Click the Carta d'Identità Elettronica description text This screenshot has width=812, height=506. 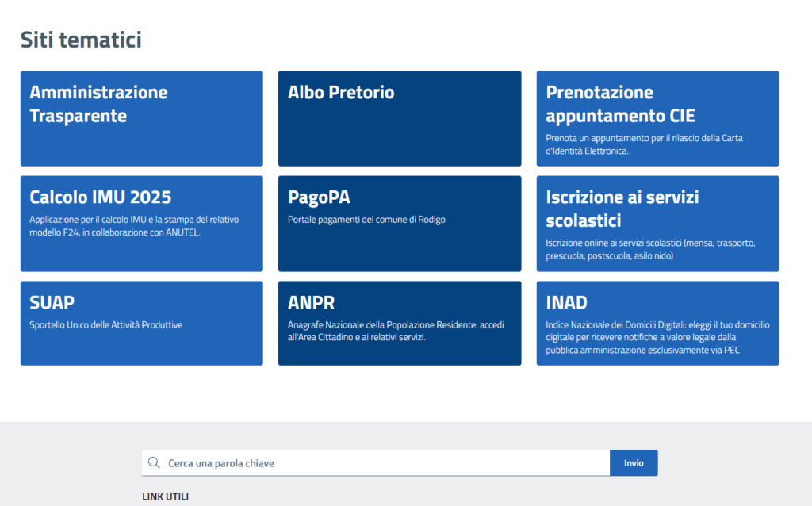644,144
